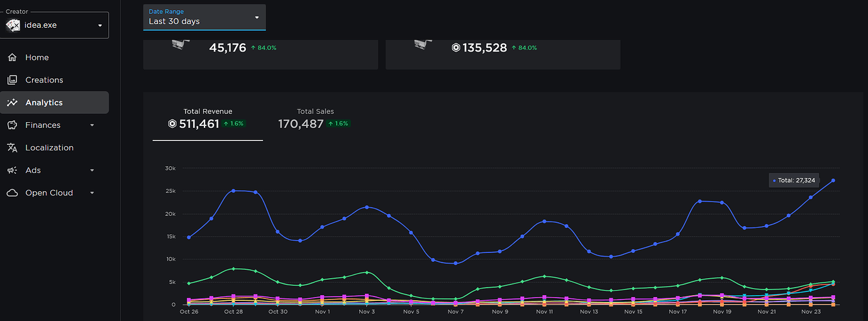Screen dimensions: 868x321
Task: Click the last blue Total data point
Action: 833,181
